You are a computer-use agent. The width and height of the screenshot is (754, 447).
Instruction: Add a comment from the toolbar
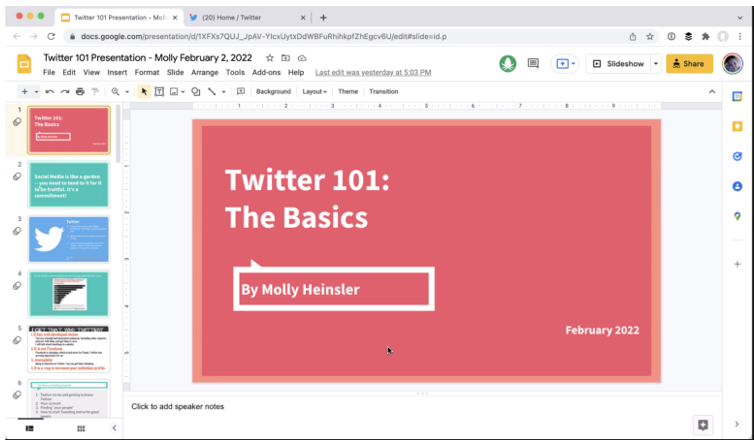tap(241, 91)
